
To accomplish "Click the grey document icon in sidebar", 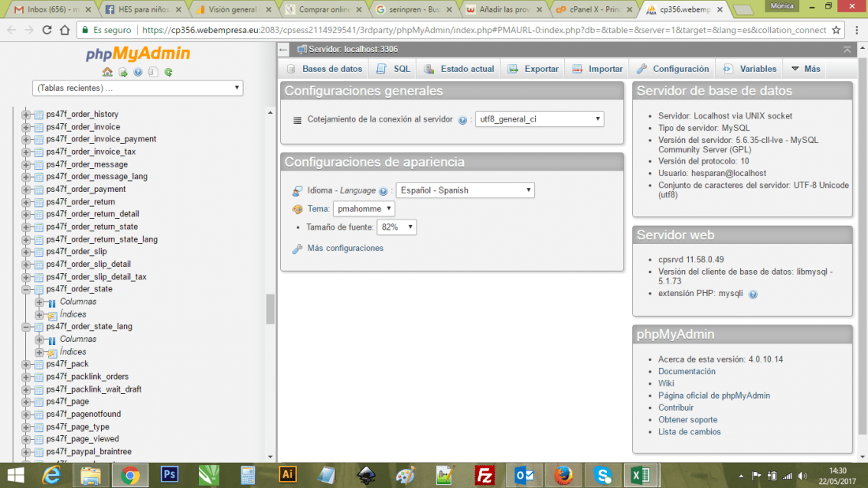I will [x=153, y=72].
